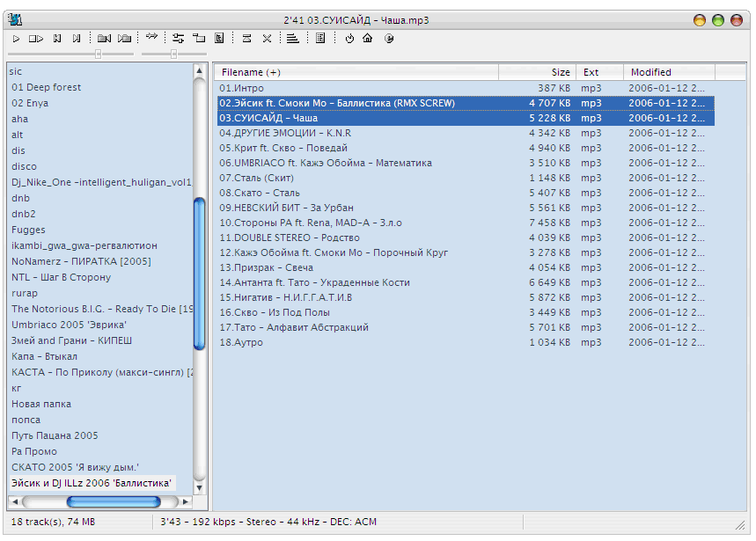Click the blue vertical scrollbar thumb
Image resolution: width=756 pixels, height=541 pixels.
(x=200, y=274)
